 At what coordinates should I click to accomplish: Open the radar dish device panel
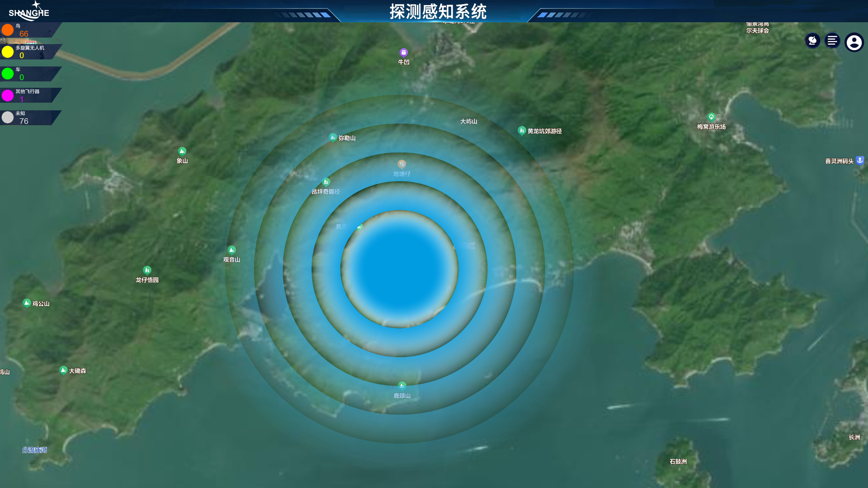(812, 41)
